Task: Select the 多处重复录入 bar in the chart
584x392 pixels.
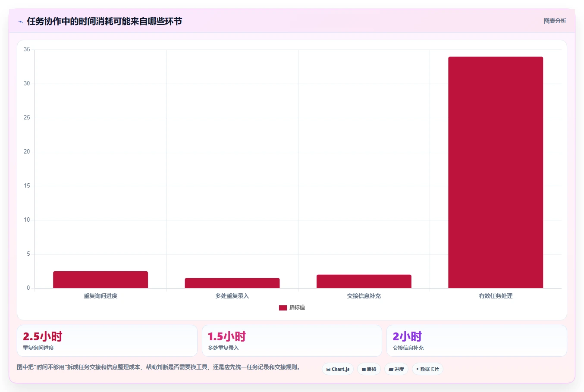Action: coord(232,283)
